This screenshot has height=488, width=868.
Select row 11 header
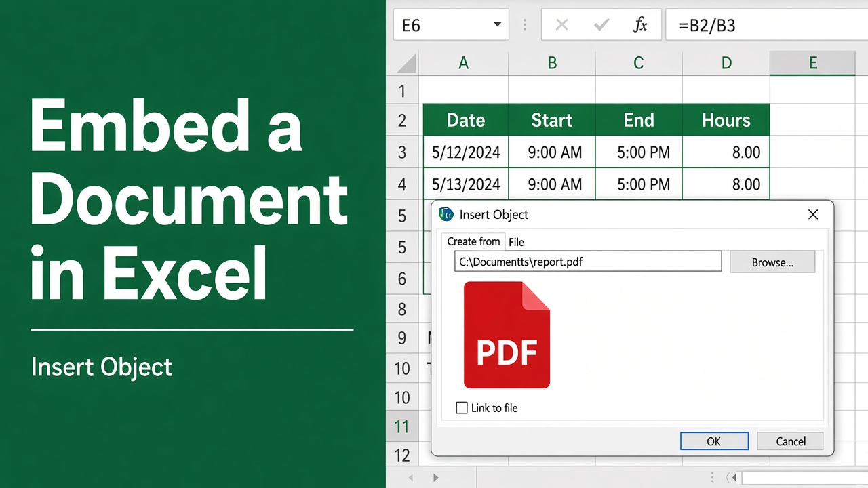(x=402, y=427)
